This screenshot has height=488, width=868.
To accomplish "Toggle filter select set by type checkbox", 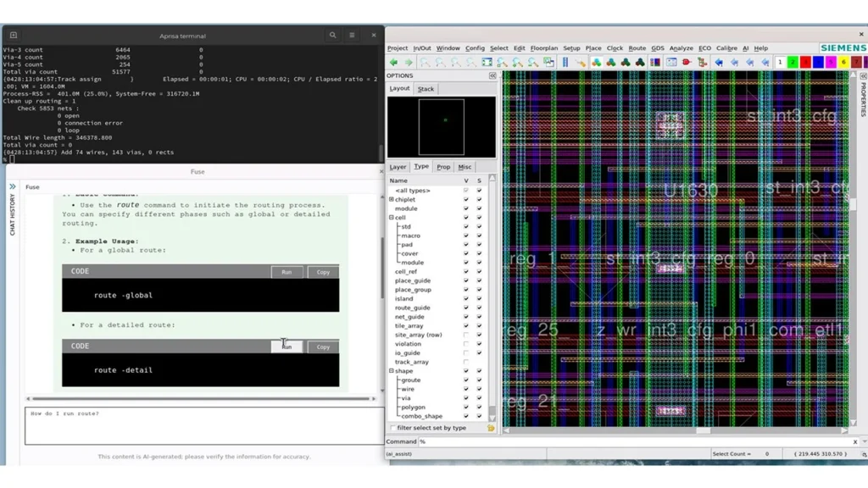I will (393, 428).
